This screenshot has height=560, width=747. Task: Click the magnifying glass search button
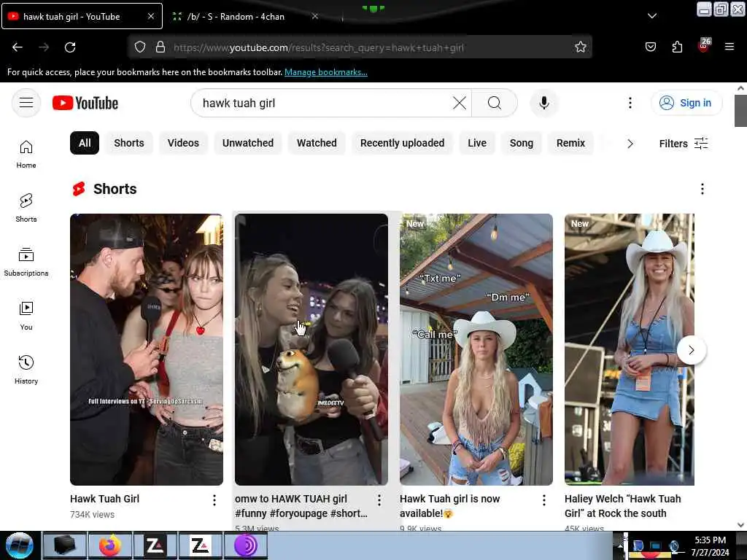pyautogui.click(x=494, y=103)
